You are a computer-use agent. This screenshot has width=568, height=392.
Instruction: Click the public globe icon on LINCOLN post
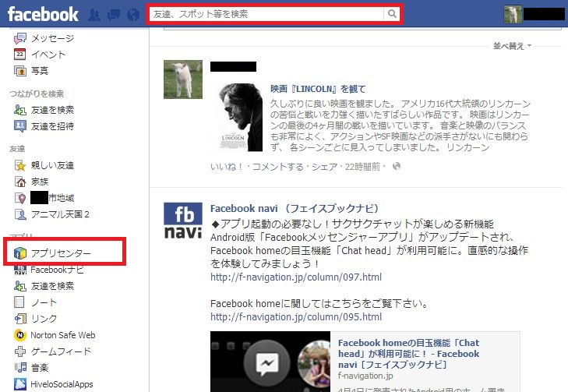point(397,166)
